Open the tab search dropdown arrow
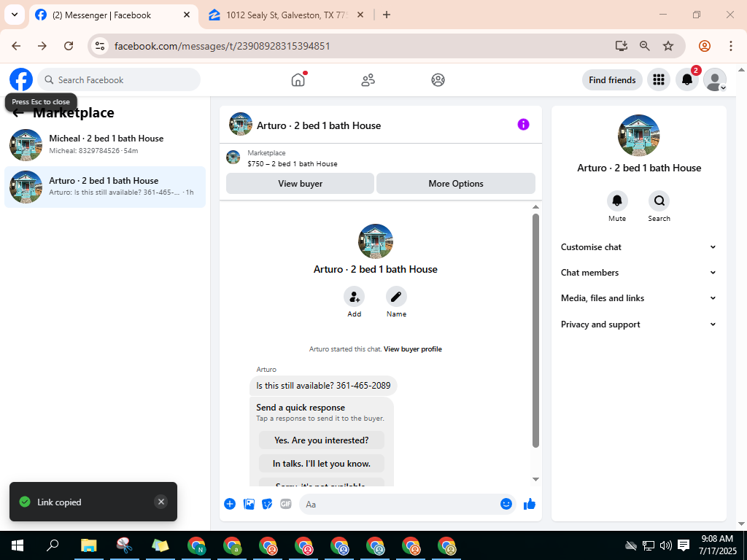This screenshot has width=747, height=560. click(x=15, y=15)
